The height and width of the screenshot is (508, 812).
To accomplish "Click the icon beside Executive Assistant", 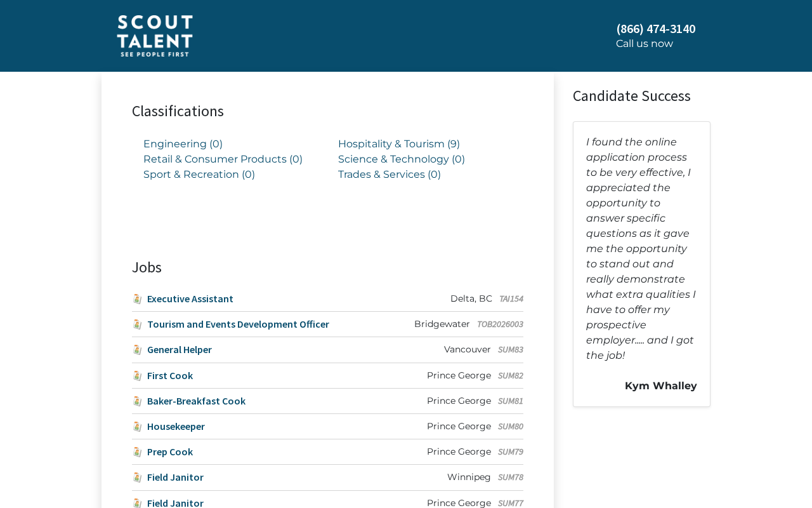I will coord(137,299).
